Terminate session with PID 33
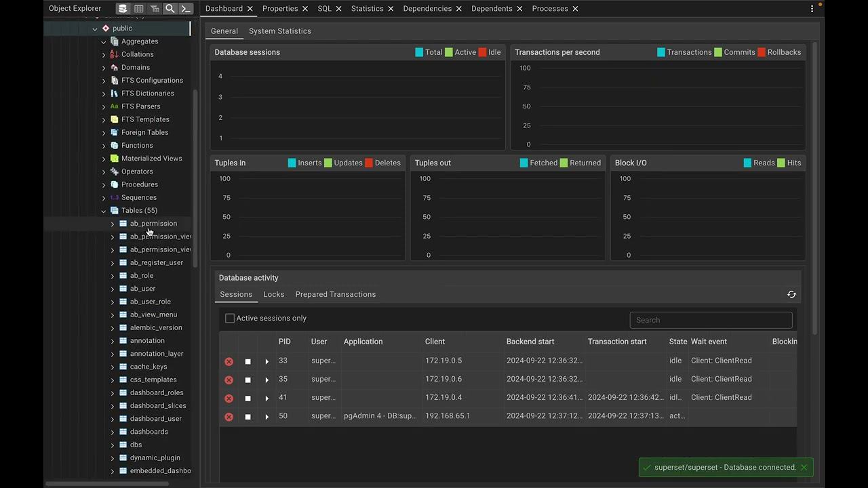 tap(229, 361)
